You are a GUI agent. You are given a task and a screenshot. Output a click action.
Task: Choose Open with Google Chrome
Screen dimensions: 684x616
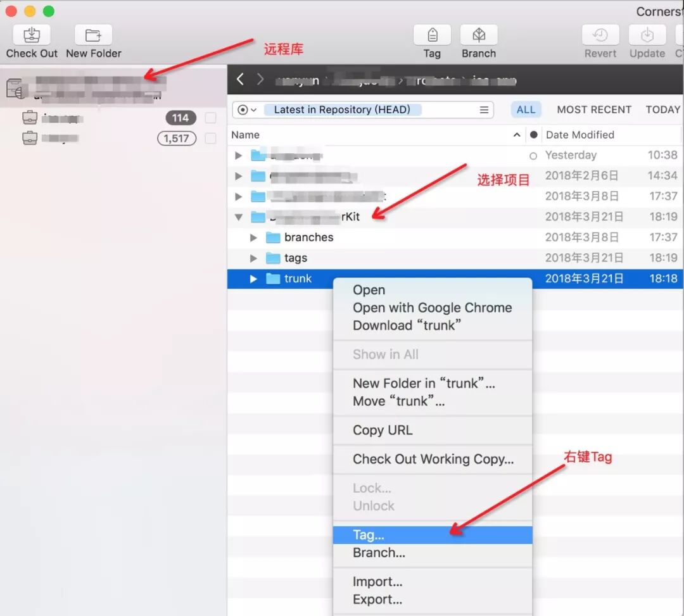[x=433, y=308]
